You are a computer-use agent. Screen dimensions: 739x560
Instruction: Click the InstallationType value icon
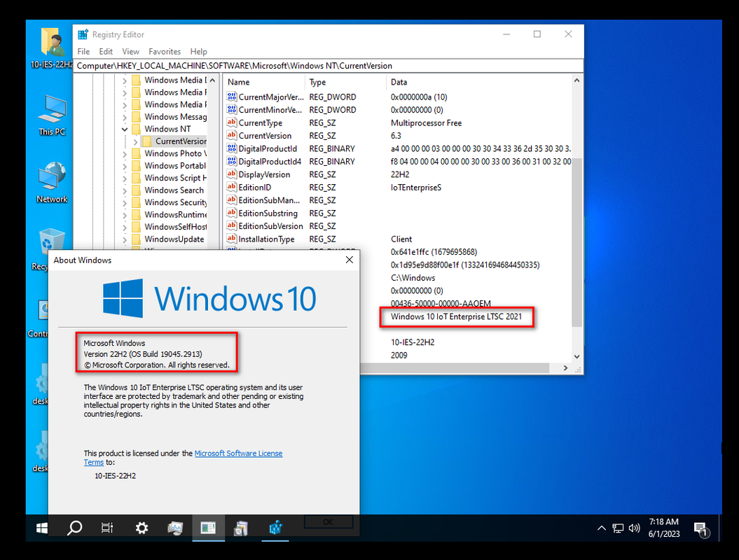coord(231,239)
